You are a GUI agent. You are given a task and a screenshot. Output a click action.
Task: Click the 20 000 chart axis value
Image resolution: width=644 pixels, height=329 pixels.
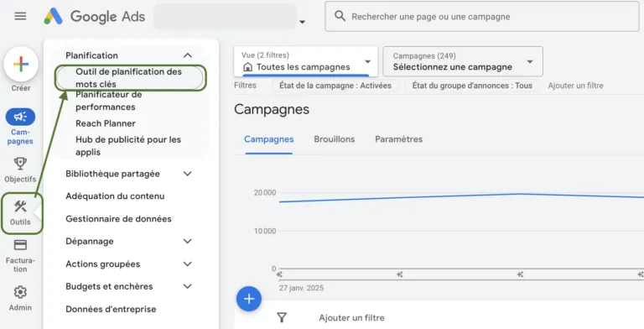(x=265, y=192)
